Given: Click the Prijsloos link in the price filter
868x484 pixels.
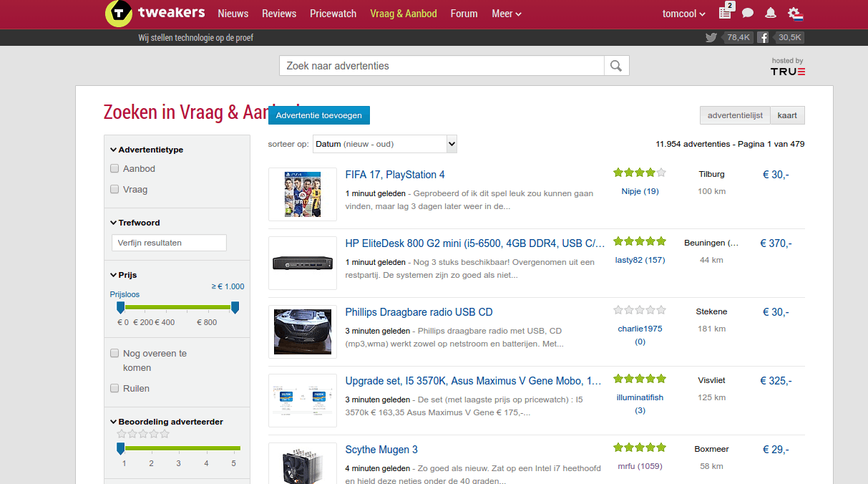Looking at the screenshot, I should 125,294.
